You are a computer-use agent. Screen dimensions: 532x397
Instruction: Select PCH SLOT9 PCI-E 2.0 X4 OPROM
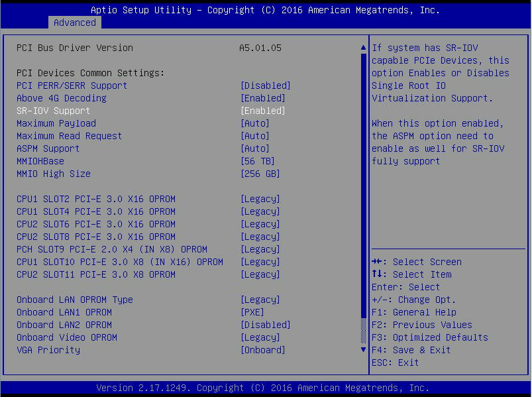[x=112, y=249]
